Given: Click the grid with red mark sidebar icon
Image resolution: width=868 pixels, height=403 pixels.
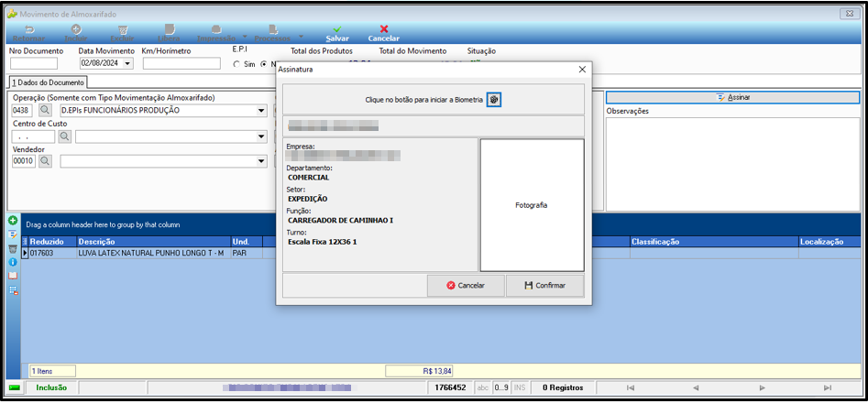Looking at the screenshot, I should coord(13,289).
